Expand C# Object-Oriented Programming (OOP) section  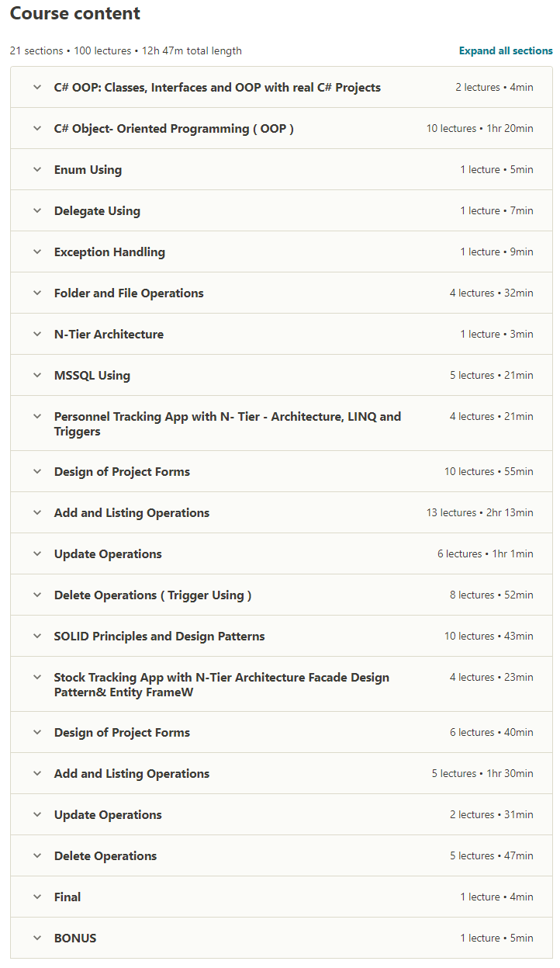point(282,128)
